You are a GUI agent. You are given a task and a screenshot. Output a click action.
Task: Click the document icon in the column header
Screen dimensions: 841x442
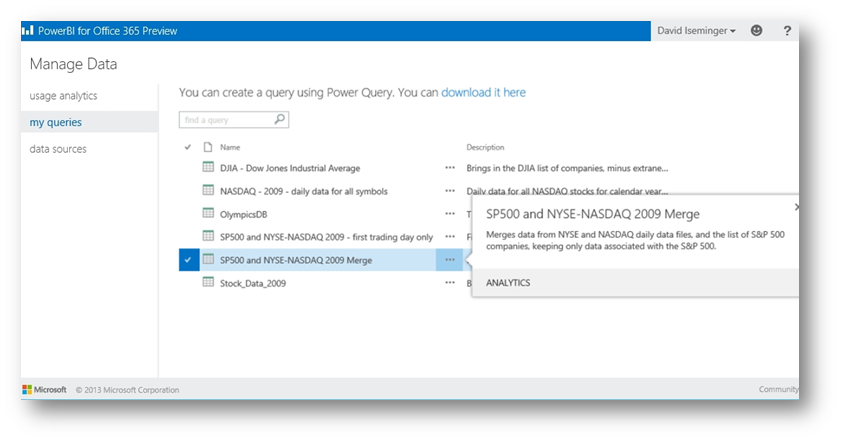tap(208, 147)
